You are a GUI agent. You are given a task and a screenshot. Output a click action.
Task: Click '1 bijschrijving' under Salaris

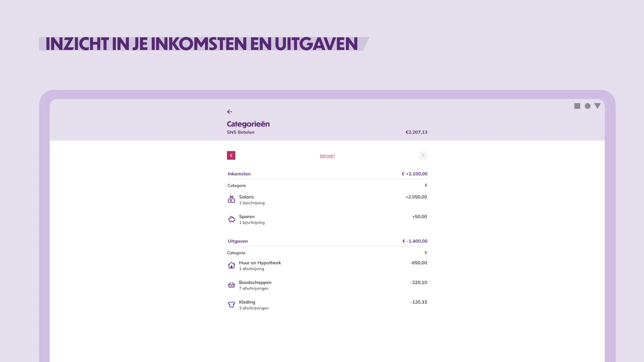252,203
